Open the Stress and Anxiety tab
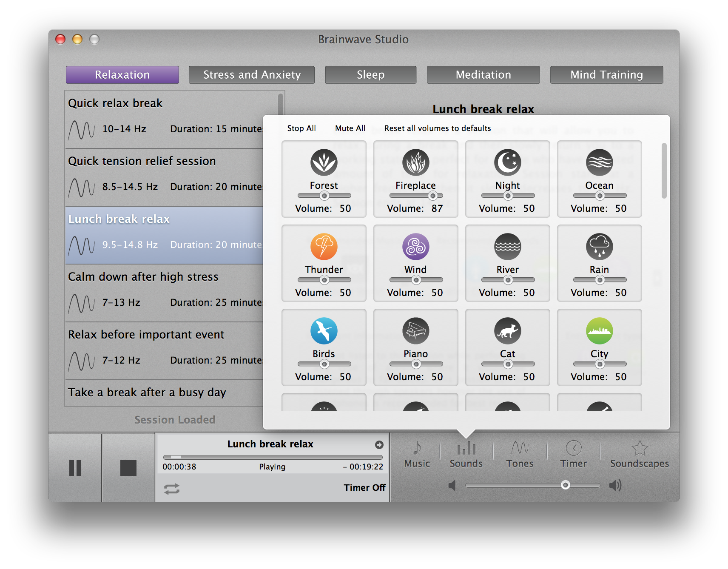 (x=252, y=75)
